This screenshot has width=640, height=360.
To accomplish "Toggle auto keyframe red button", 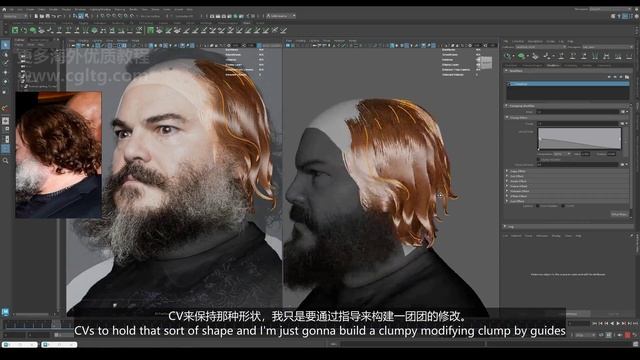I will [627, 335].
